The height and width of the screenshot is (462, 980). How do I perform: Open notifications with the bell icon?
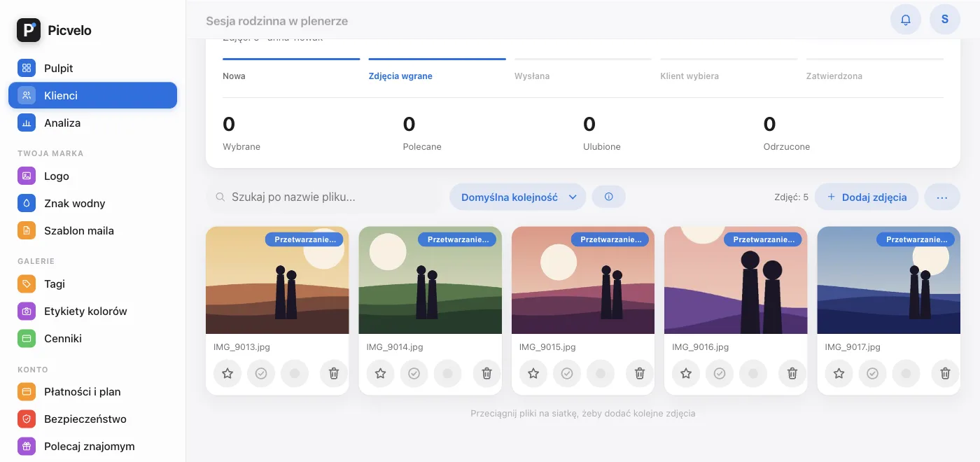tap(906, 20)
